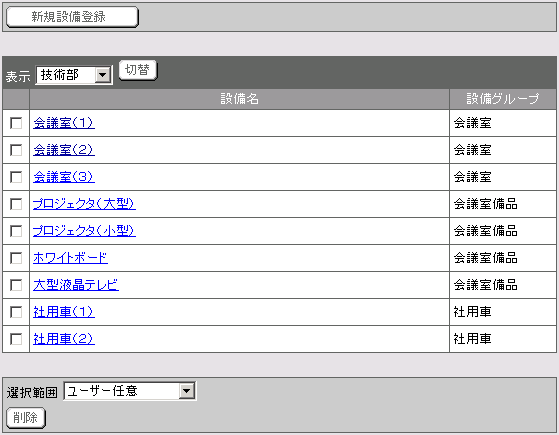Check the box for 会議室(1)

point(16,123)
